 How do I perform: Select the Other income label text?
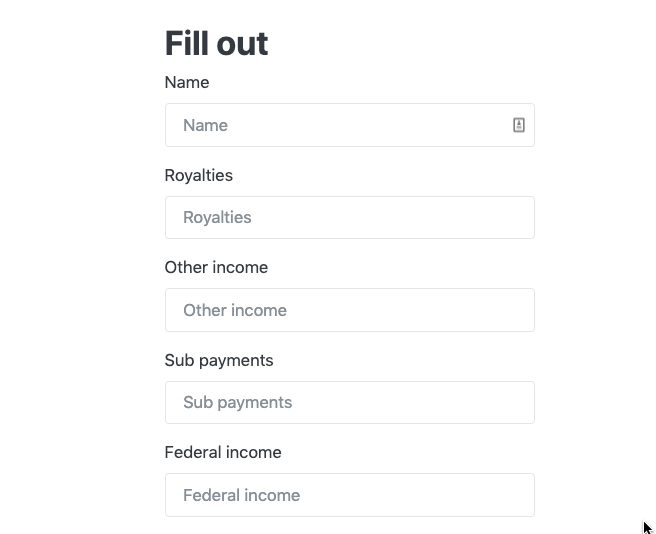coord(216,267)
